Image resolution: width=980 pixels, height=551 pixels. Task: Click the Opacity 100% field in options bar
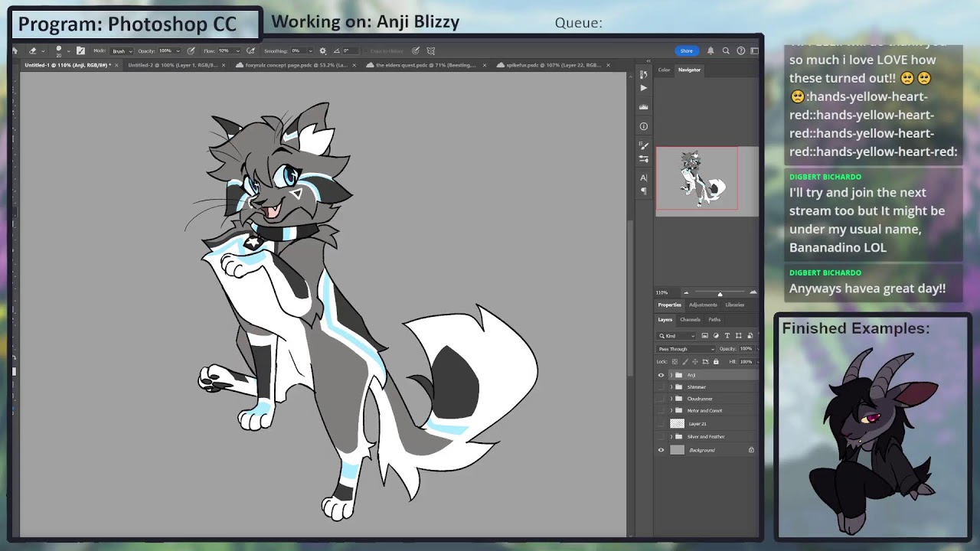[x=168, y=51]
